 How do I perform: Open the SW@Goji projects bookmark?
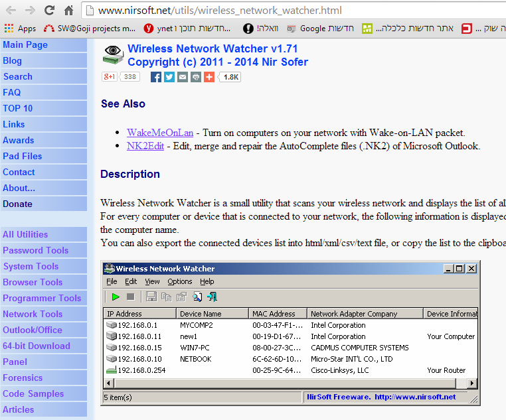coord(90,29)
